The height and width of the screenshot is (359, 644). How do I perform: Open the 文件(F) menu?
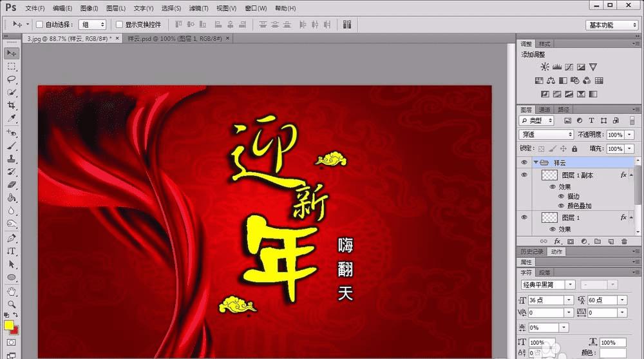coord(35,8)
